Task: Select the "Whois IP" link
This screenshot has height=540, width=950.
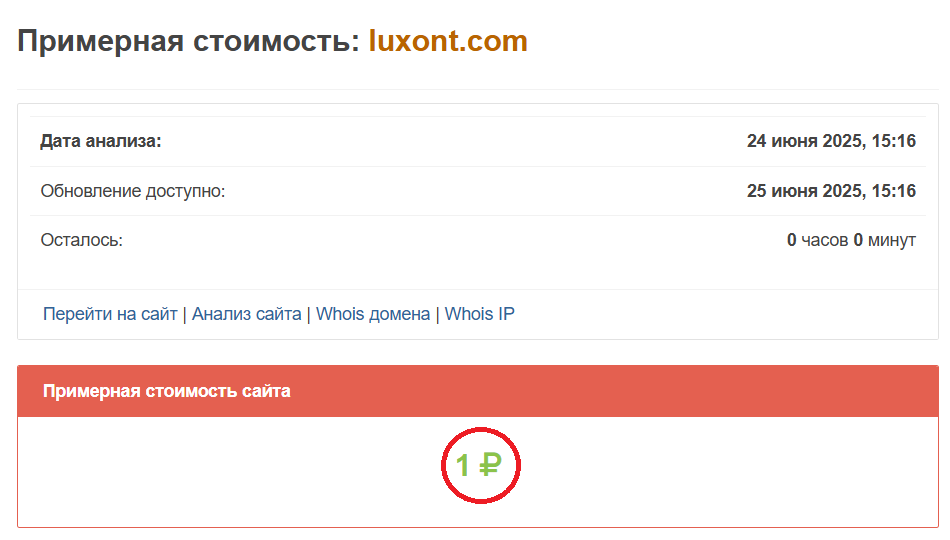Action: coord(479,314)
